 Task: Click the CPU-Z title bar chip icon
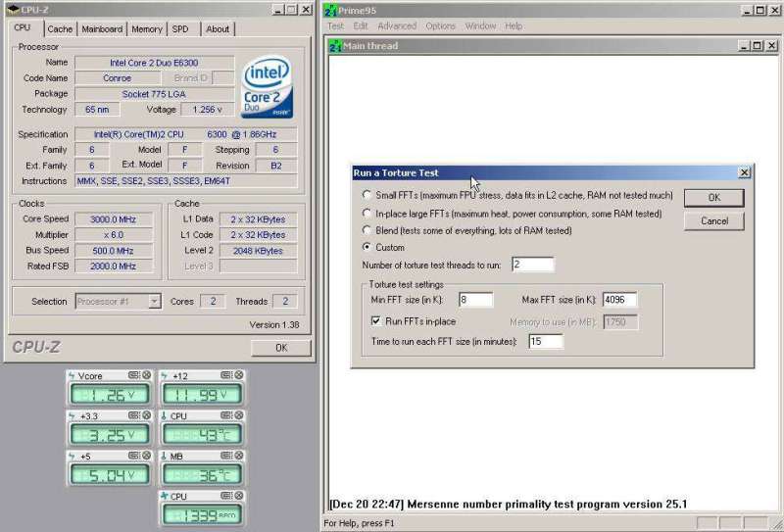point(13,10)
